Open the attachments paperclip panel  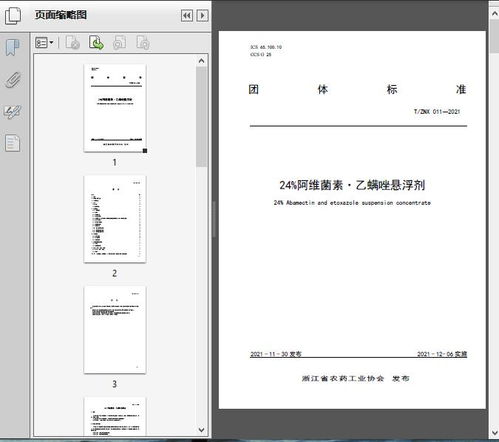coord(13,80)
